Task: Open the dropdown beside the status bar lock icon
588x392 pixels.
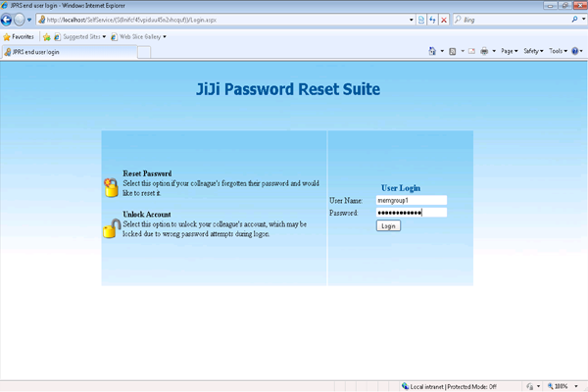Action: pos(538,386)
